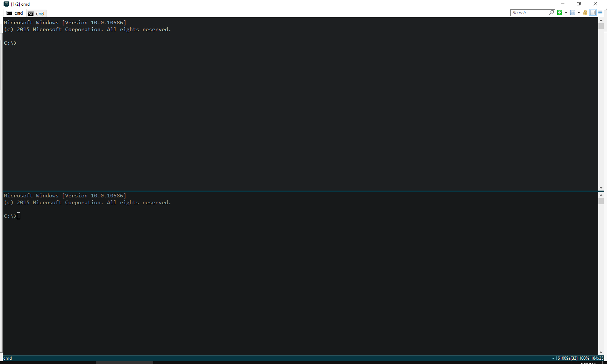Screen dimensions: 607x364
Task: Click the C:\> prompt in upper pane
Action: point(10,43)
